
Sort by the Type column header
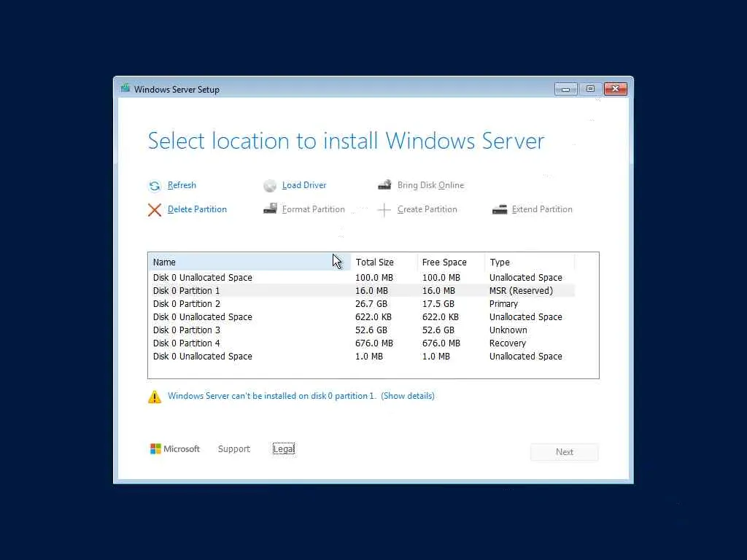point(530,262)
